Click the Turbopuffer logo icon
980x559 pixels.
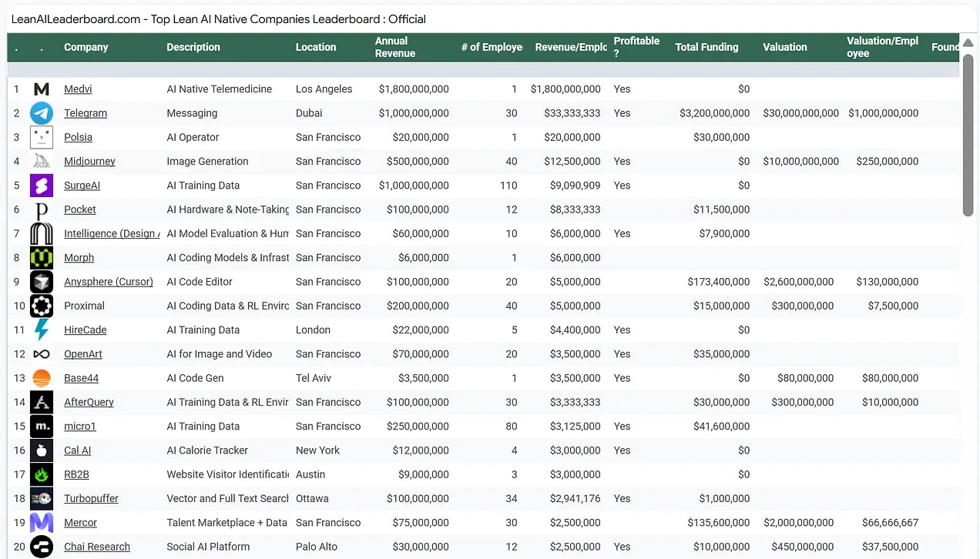tap(42, 498)
